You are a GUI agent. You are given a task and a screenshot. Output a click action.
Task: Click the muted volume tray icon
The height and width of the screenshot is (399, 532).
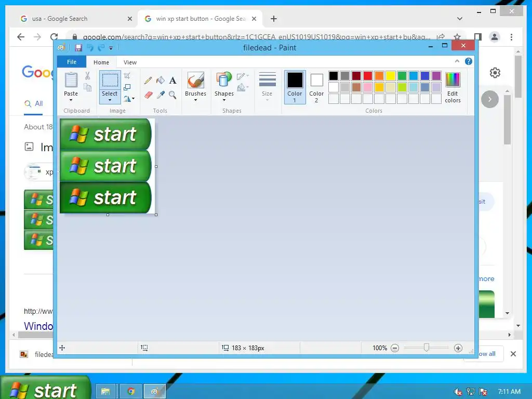458,392
